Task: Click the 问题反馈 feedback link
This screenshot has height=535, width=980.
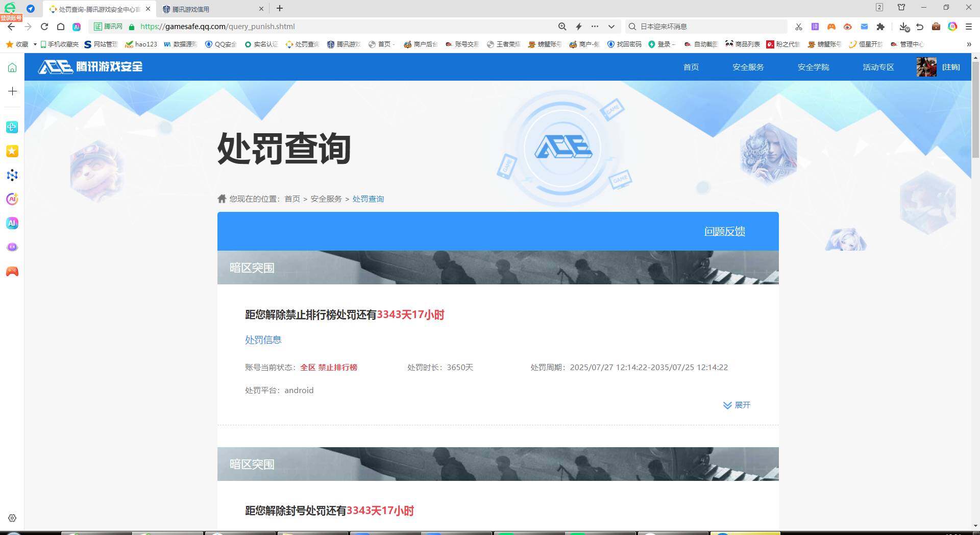Action: [724, 231]
